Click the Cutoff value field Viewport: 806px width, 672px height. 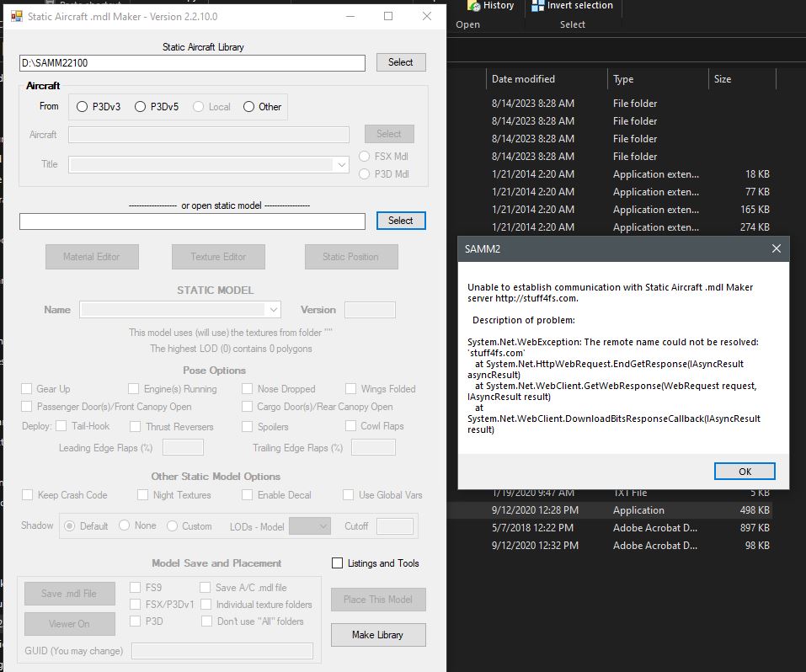tap(395, 526)
